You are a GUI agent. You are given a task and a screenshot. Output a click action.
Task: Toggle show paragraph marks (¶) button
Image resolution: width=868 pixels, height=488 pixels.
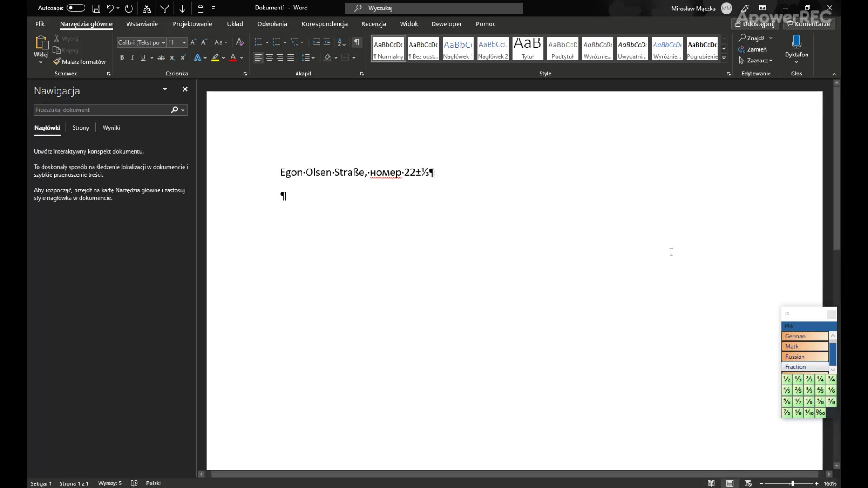click(x=357, y=42)
